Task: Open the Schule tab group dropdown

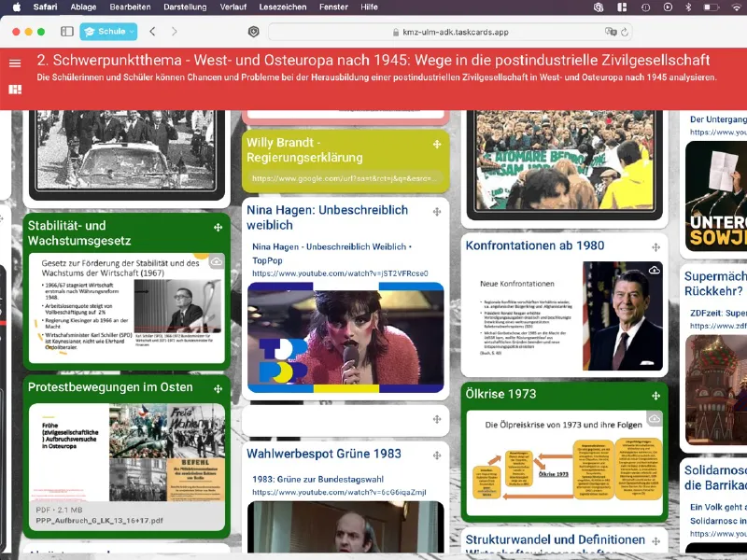Action: [108, 32]
